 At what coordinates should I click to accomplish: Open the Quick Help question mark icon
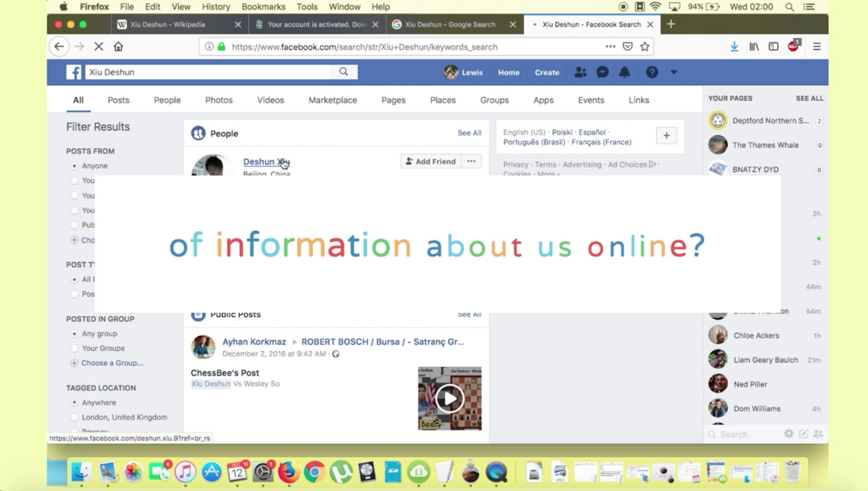(652, 72)
